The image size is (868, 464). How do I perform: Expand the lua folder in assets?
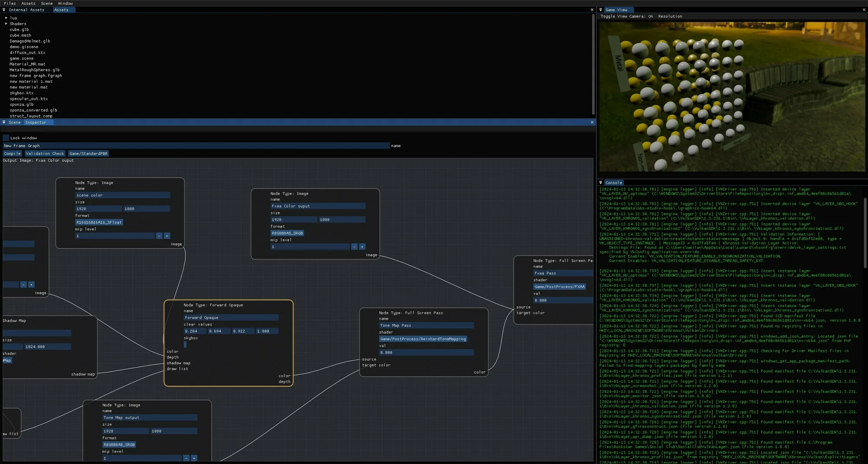click(6, 18)
